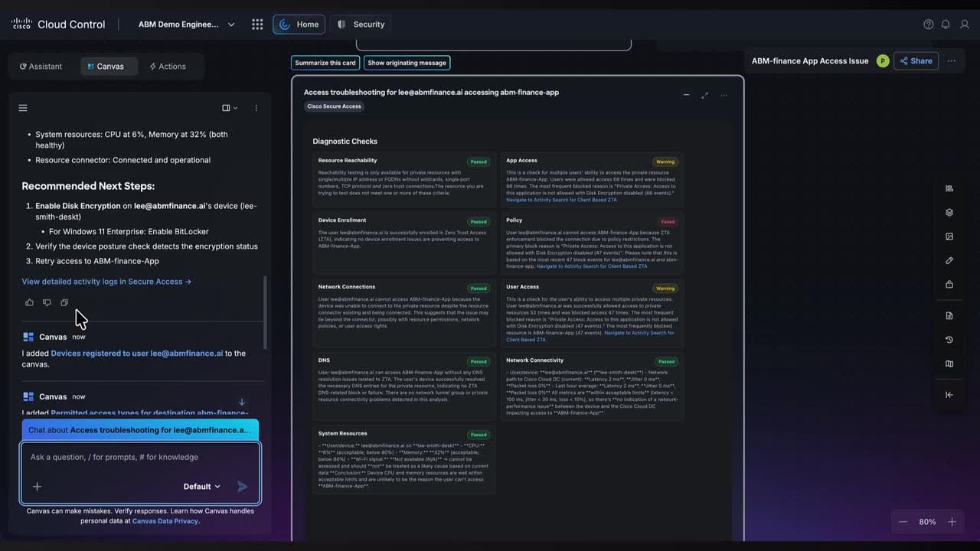Zoom in with the plus button

[952, 522]
